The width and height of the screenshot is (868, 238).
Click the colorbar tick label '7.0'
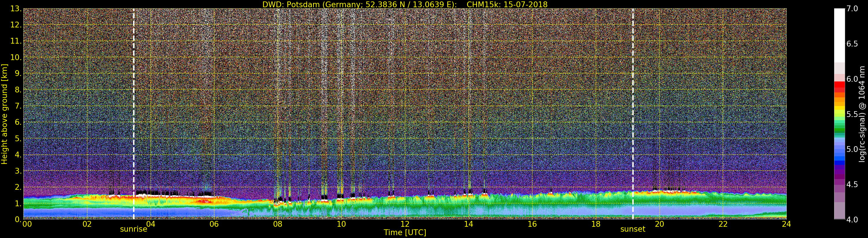pyautogui.click(x=852, y=8)
